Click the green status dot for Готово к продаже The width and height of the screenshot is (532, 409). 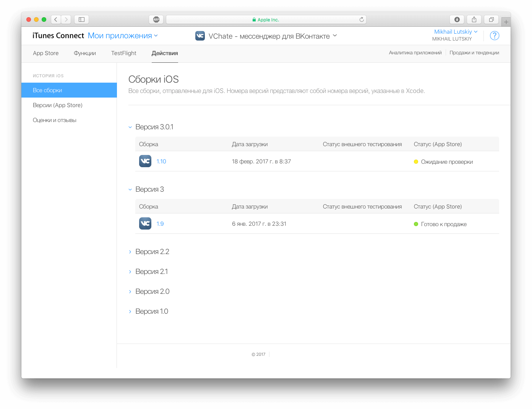pos(416,224)
